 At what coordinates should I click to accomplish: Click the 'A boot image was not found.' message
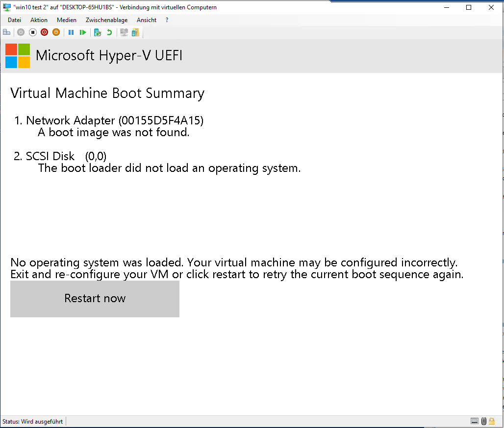pos(113,132)
